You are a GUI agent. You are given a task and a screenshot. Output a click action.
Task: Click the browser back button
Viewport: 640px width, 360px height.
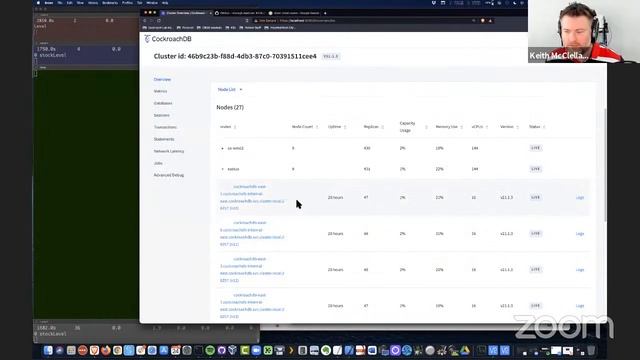[144, 20]
